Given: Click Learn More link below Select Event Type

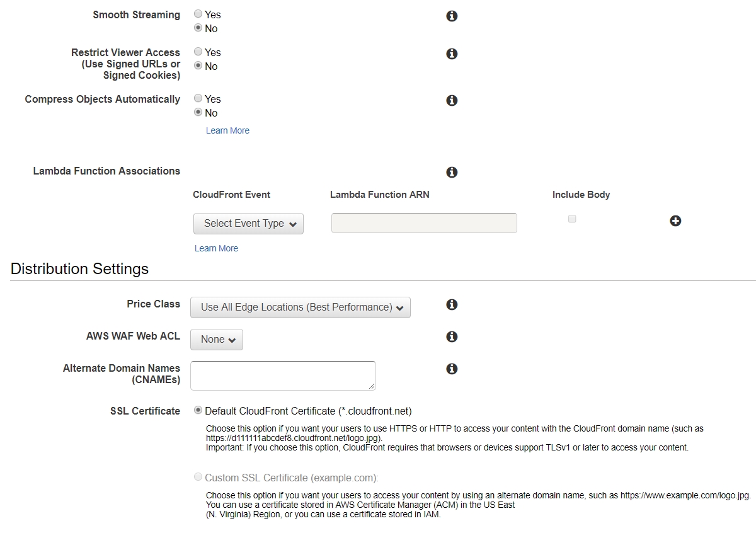Looking at the screenshot, I should (216, 248).
